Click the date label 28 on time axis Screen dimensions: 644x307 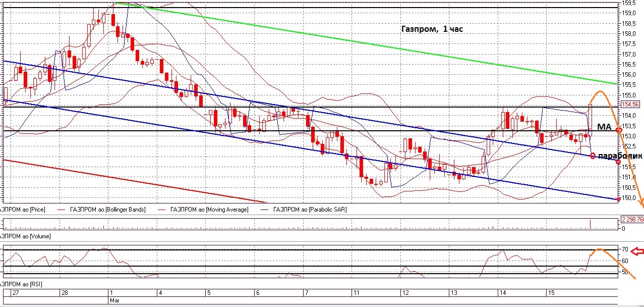point(64,293)
